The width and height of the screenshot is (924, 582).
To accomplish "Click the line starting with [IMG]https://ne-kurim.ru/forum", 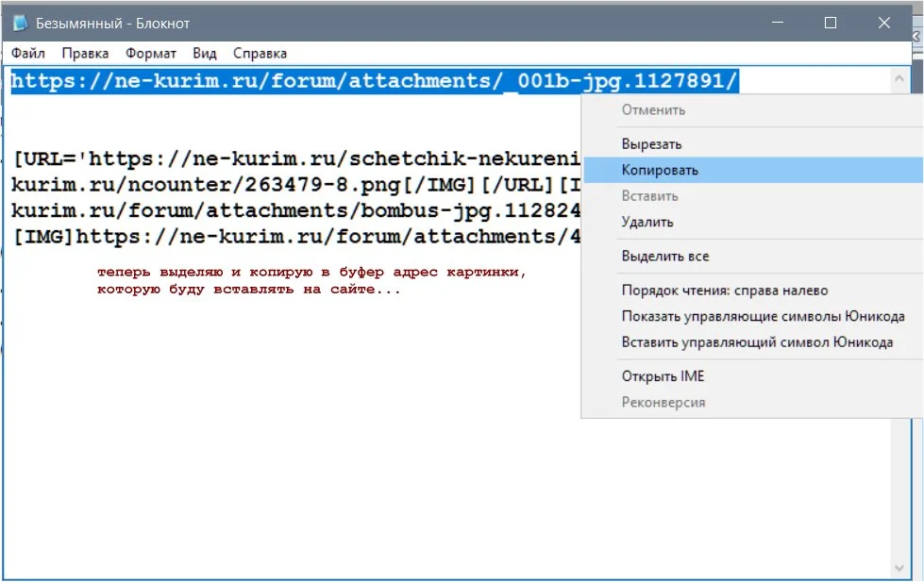I will click(297, 236).
